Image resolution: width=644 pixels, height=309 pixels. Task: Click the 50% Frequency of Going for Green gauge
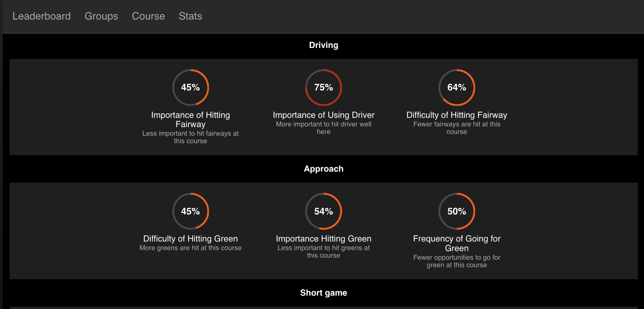[457, 211]
